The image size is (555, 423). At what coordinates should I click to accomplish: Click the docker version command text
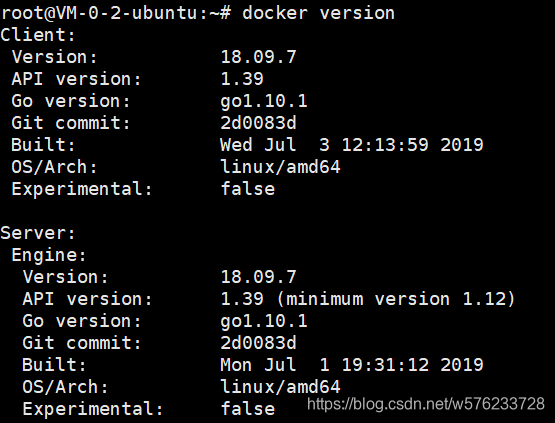click(x=318, y=13)
